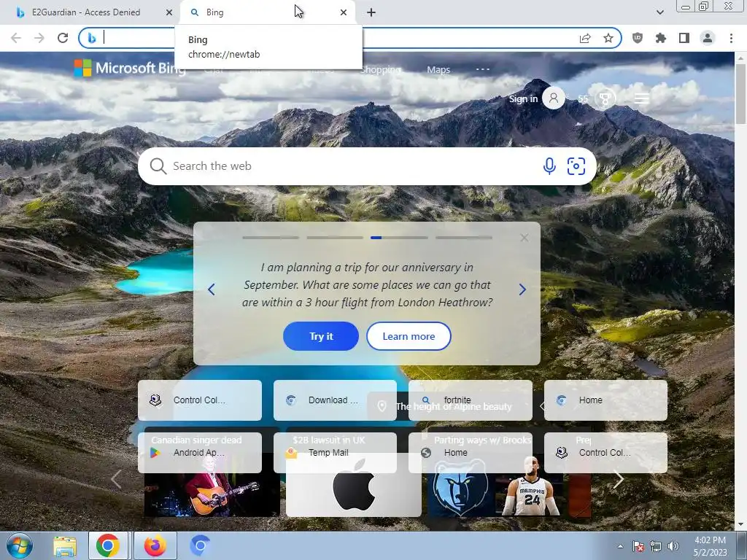Open Maps in the Bing navigation
Image resolution: width=747 pixels, height=560 pixels.
coord(438,69)
